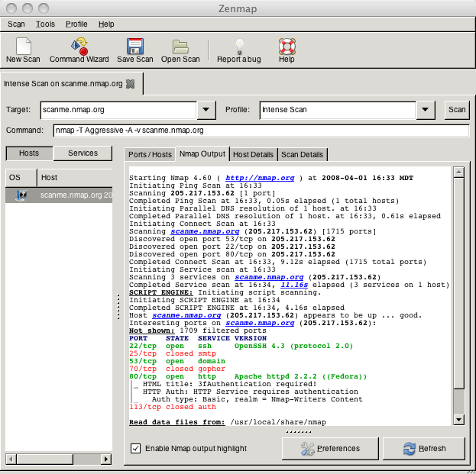Open the Help menu in the menu bar
The width and height of the screenshot is (476, 474).
[x=106, y=24]
